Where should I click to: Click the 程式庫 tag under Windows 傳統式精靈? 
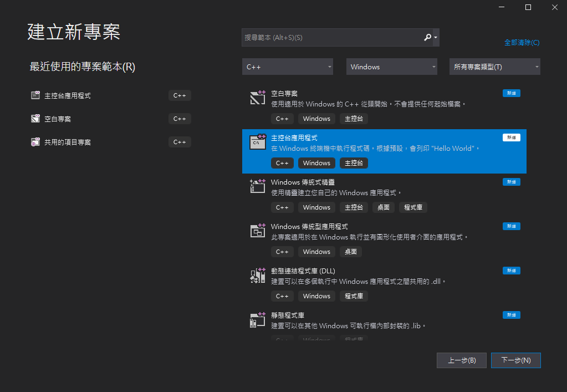(413, 207)
